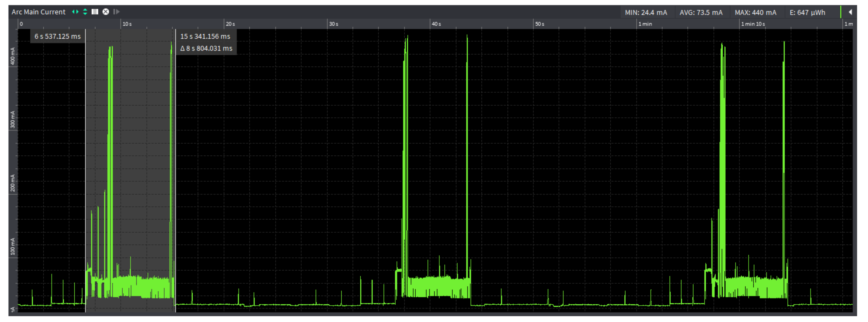
Task: Click the 6 s 537.125 ms marker label
Action: pyautogui.click(x=58, y=36)
